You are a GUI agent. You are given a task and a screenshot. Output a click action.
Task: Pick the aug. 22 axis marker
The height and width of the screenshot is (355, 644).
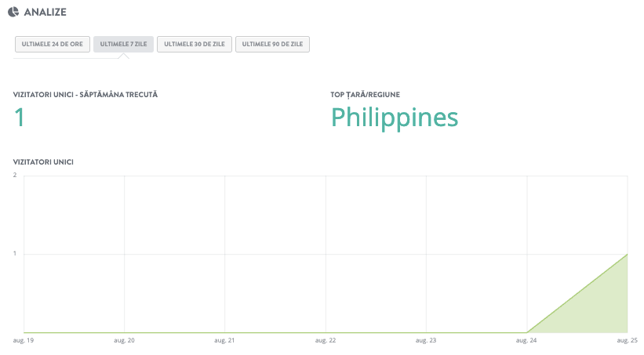click(x=326, y=341)
